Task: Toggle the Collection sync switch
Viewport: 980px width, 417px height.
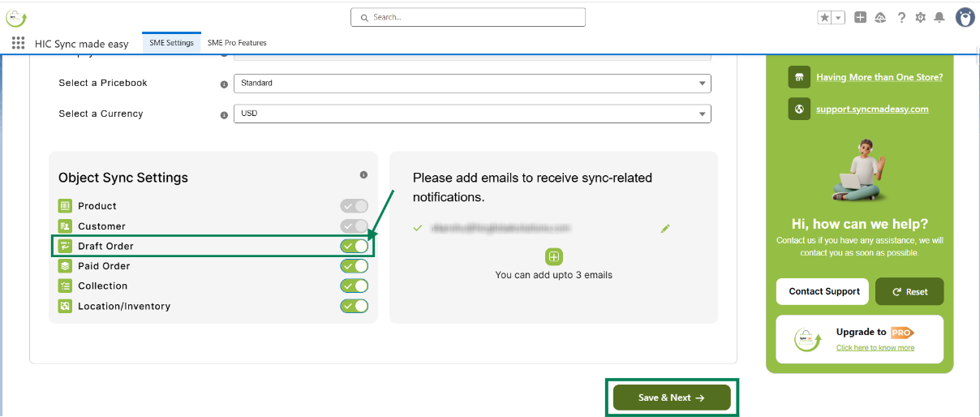Action: pyautogui.click(x=355, y=286)
